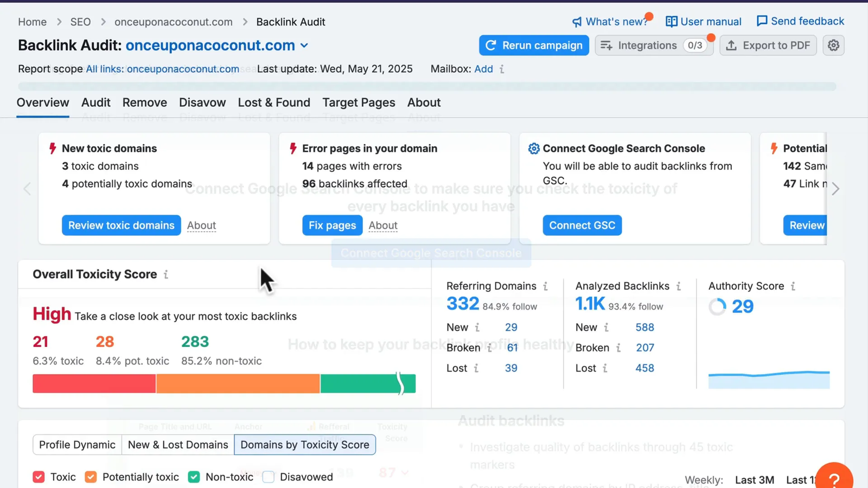This screenshot has width=868, height=488.
Task: Go to SEO breadcrumb
Action: pos(80,22)
